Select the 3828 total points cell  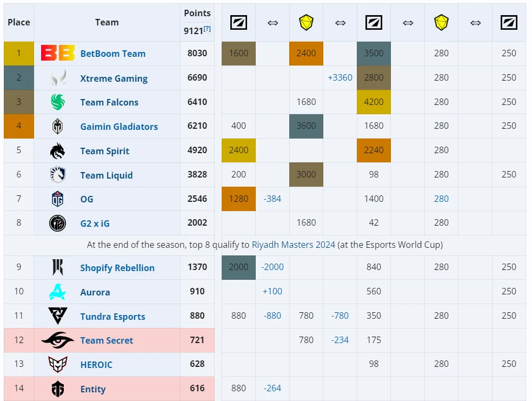(x=197, y=174)
